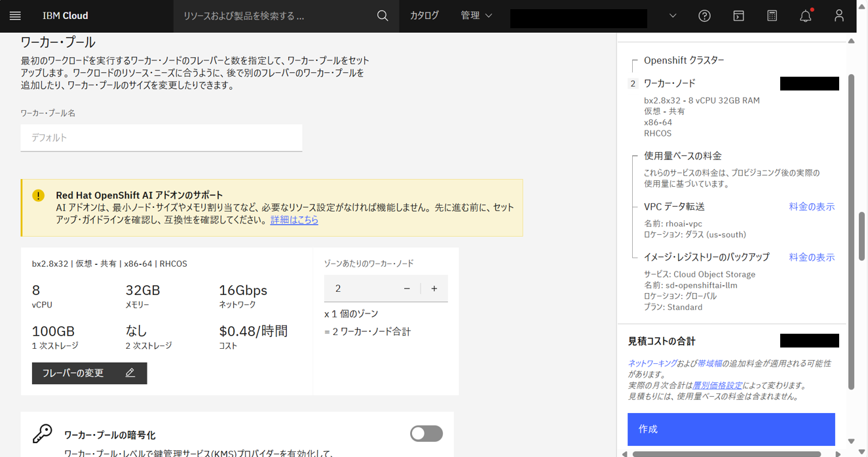Click the 'ワーカー・プール' section heading

(x=58, y=43)
